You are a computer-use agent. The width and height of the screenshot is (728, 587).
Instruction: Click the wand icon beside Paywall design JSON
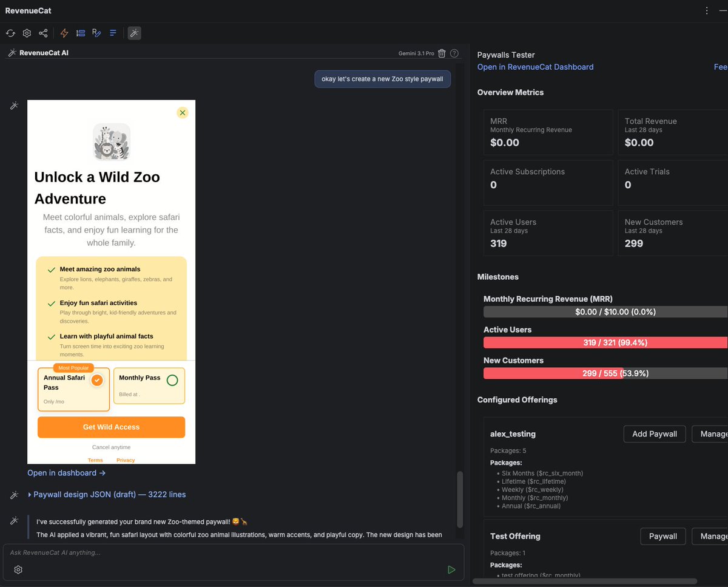click(14, 495)
